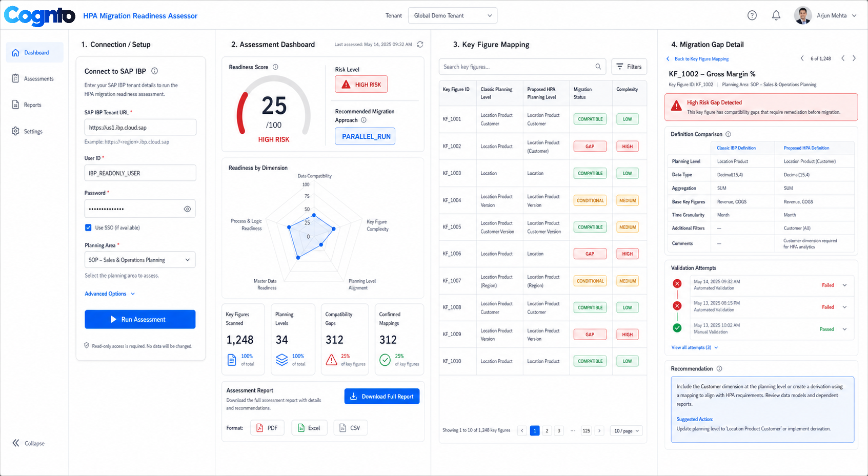Image resolution: width=868 pixels, height=476 pixels.
Task: Click Download Full Report button
Action: click(382, 396)
